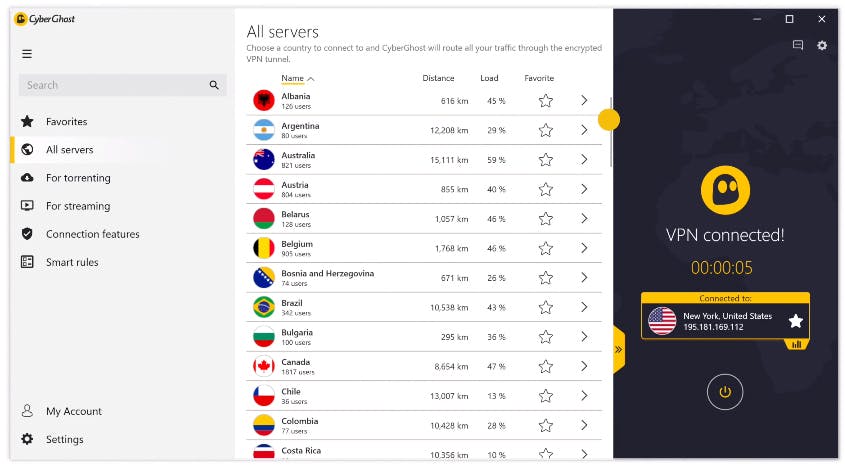Sort servers by Name column
Viewport: 845px width, 467px height.
pyautogui.click(x=296, y=78)
